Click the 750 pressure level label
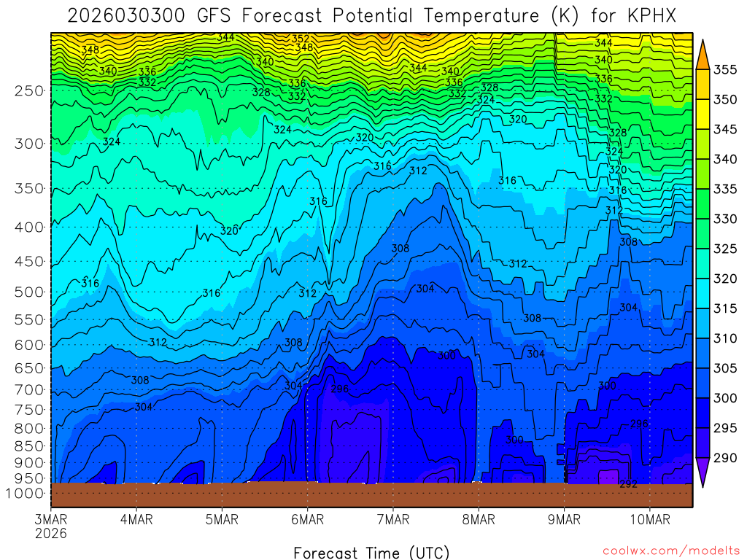Image resolution: width=747 pixels, height=560 pixels. (29, 410)
